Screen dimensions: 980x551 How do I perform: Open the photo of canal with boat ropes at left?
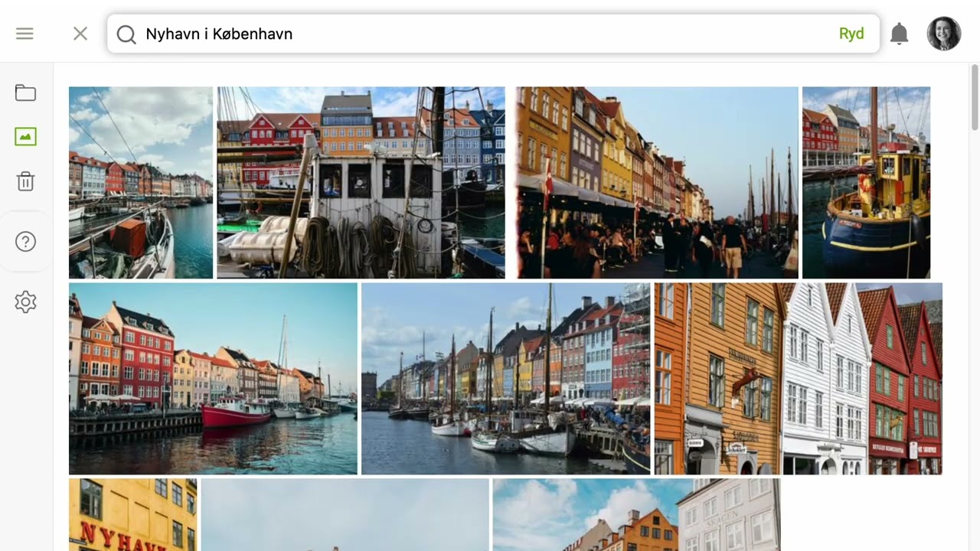[x=141, y=183]
